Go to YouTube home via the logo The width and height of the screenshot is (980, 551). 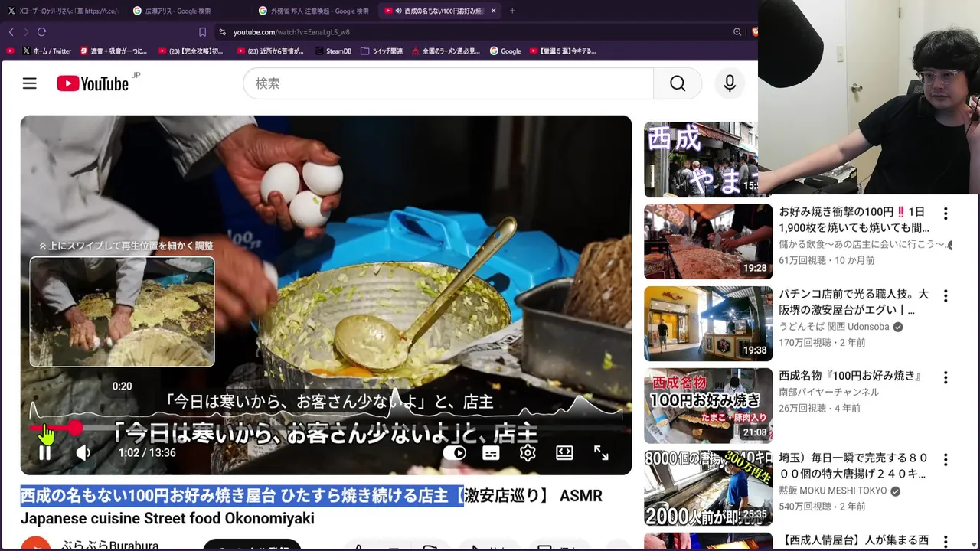pos(93,83)
